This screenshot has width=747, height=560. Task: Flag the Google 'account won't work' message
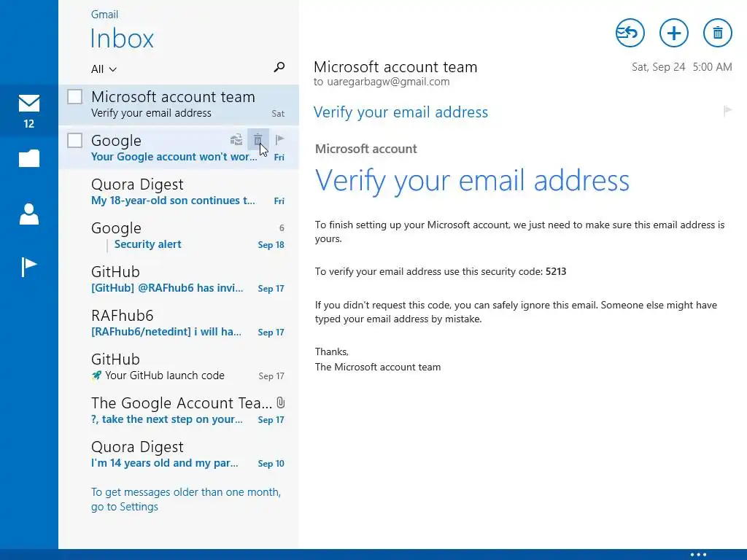point(279,139)
